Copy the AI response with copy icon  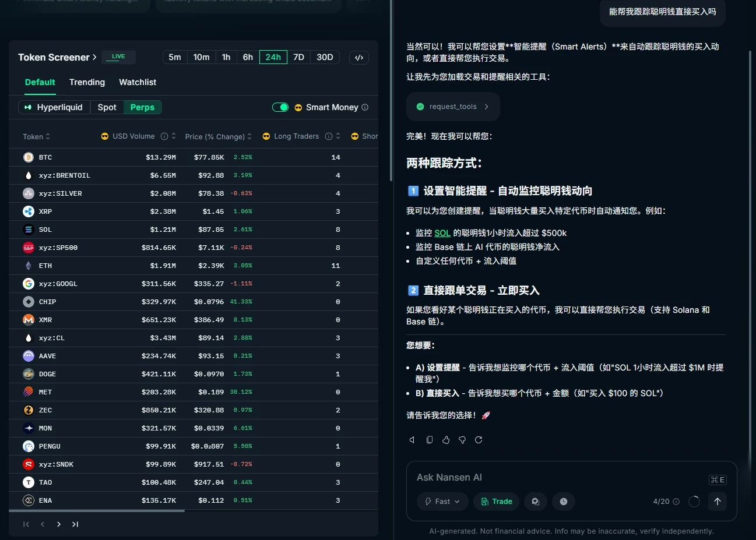pyautogui.click(x=430, y=440)
